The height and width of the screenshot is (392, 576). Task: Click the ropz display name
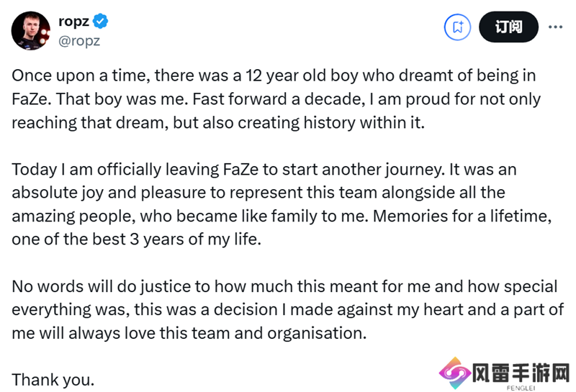(73, 22)
